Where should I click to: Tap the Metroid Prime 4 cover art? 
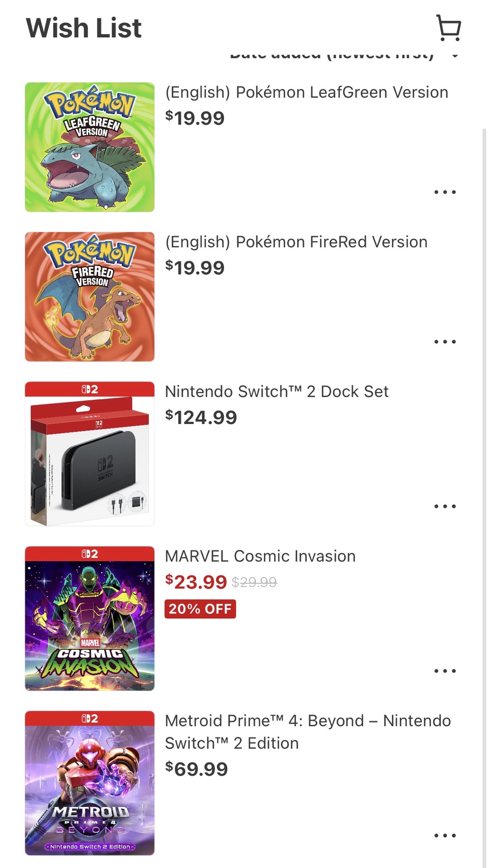pyautogui.click(x=90, y=783)
